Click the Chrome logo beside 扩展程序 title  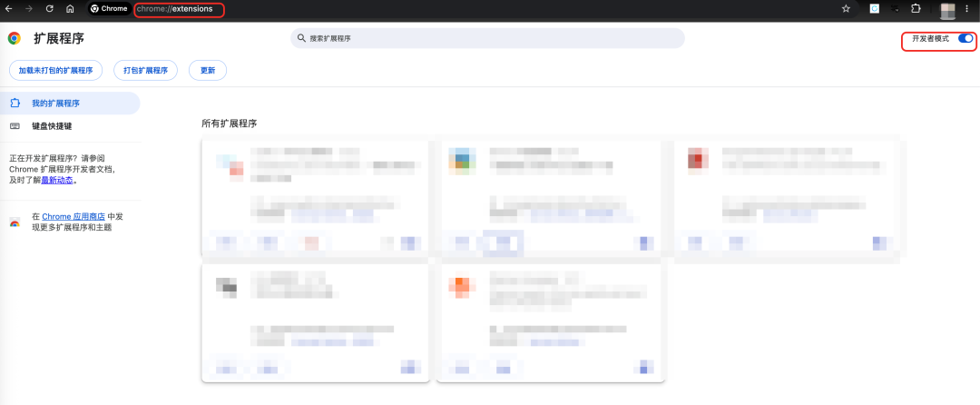14,38
